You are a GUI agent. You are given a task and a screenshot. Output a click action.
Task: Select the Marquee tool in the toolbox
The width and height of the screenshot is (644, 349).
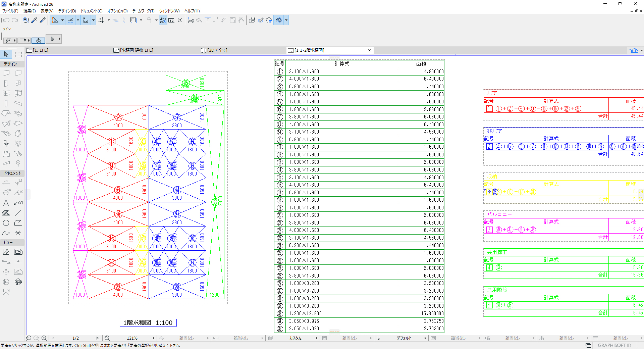coord(18,54)
